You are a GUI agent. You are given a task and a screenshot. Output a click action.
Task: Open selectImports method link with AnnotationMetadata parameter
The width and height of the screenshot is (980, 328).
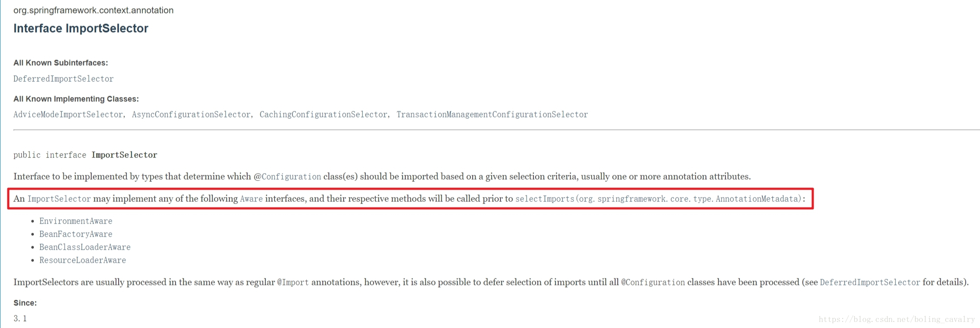658,199
